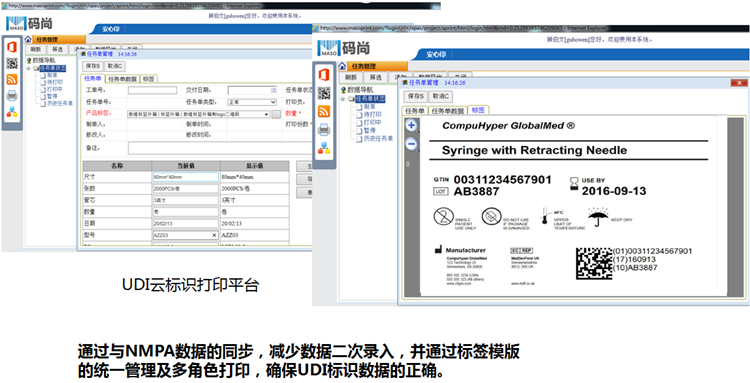The width and height of the screenshot is (750, 383).
Task: Select 暂停 in the task form window tree
Action: point(52,96)
